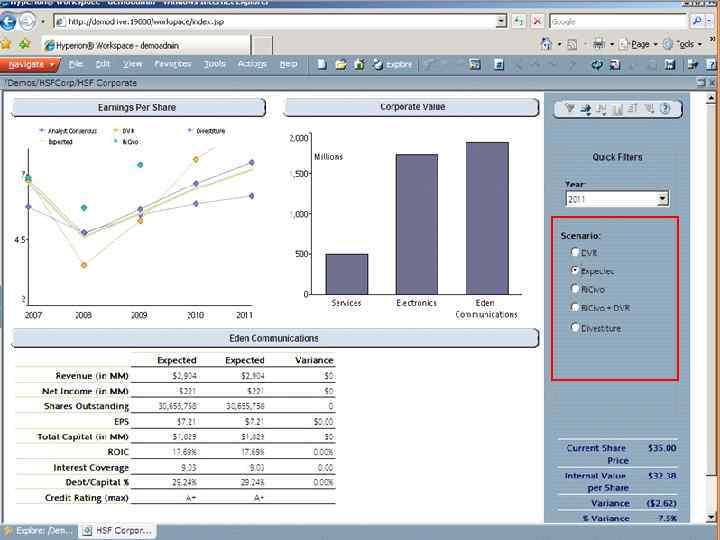Click the refresh arrows icon in Workspace toolbar
720x540 pixels.
tap(596, 65)
